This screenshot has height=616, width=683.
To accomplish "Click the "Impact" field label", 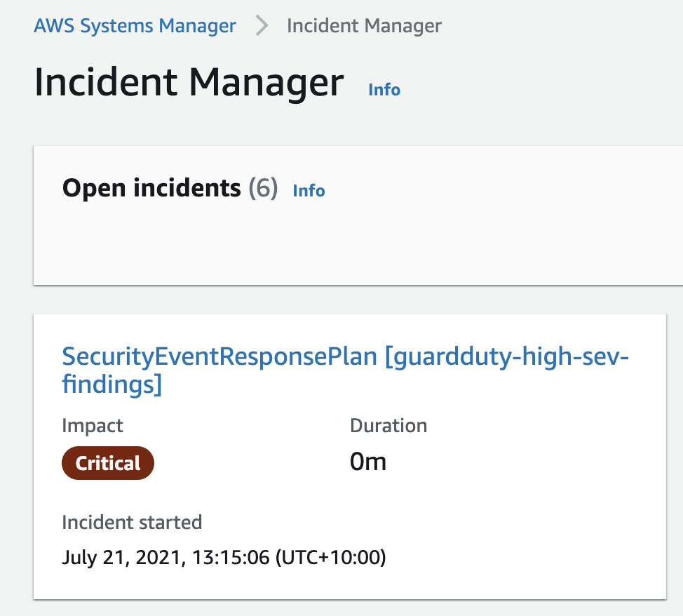I will tap(92, 425).
